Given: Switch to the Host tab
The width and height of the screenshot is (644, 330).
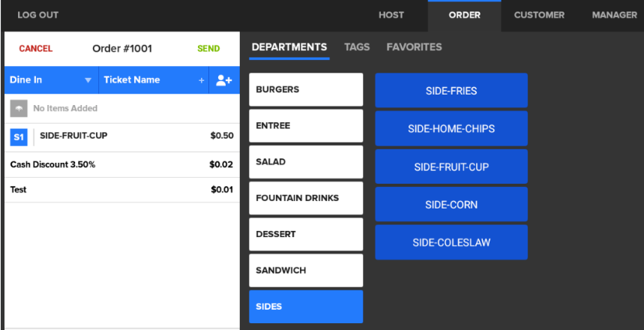Looking at the screenshot, I should [391, 15].
